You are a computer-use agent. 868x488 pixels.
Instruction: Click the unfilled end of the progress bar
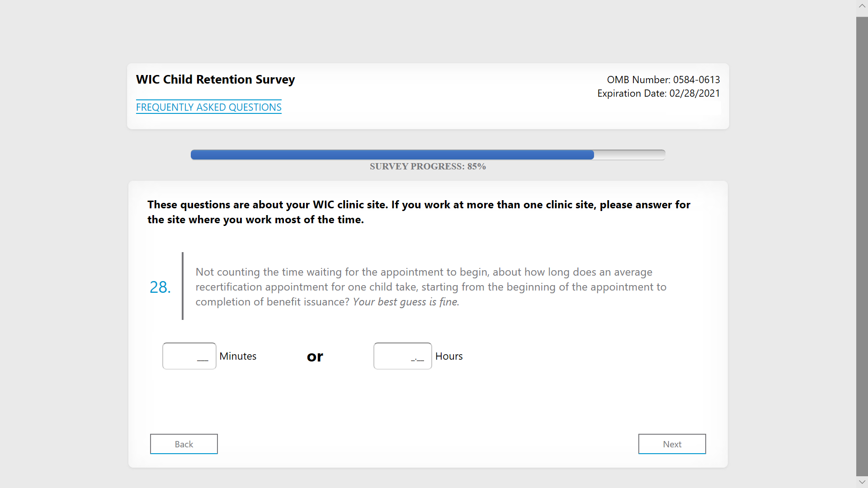point(629,155)
